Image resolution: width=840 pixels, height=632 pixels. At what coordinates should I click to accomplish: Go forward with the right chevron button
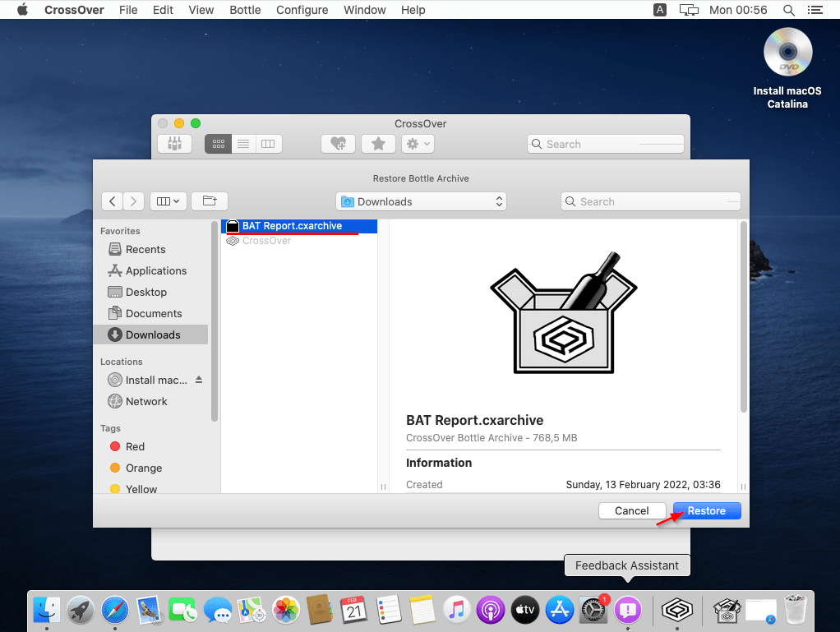pos(133,201)
